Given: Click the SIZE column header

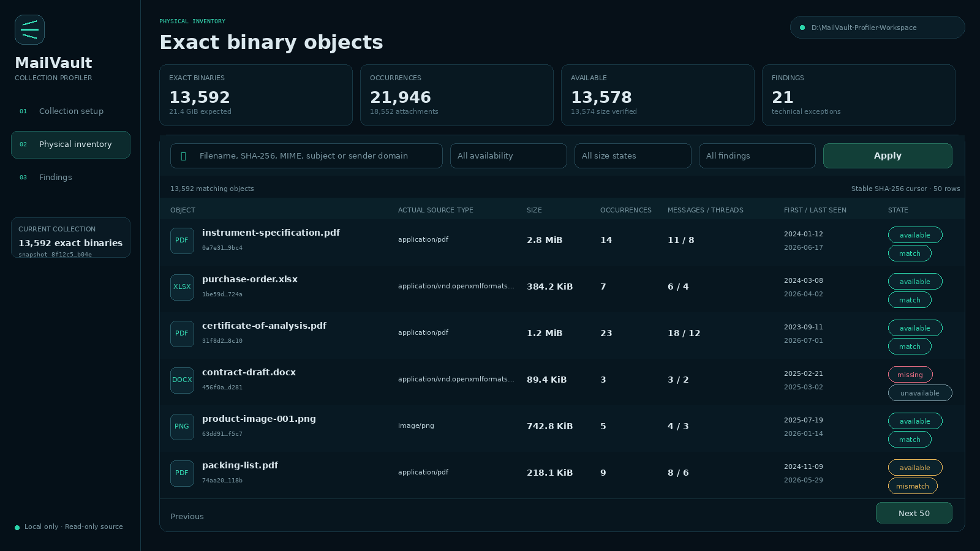Looking at the screenshot, I should (534, 210).
